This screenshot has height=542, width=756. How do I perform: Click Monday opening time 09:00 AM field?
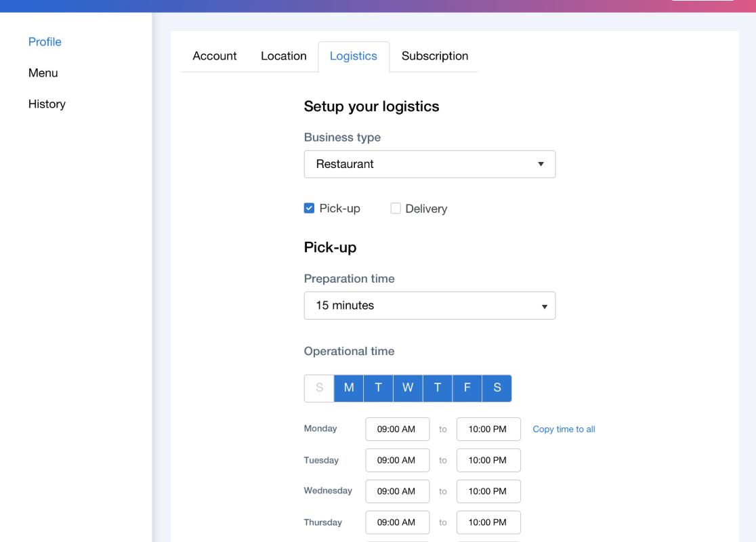pos(397,429)
